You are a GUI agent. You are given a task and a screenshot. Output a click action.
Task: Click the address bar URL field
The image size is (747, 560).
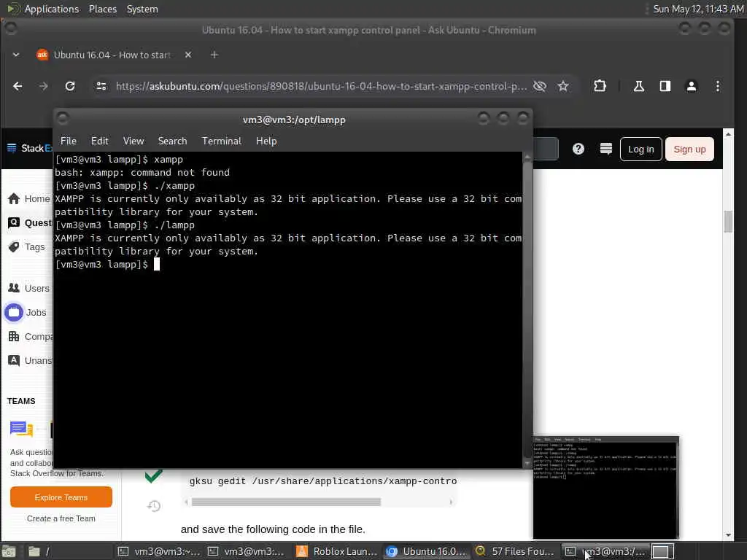(x=321, y=86)
